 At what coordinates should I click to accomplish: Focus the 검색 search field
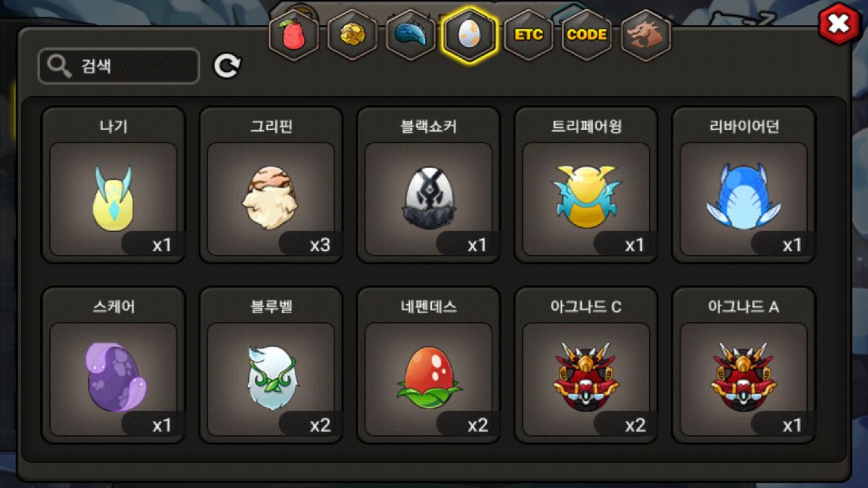(119, 66)
